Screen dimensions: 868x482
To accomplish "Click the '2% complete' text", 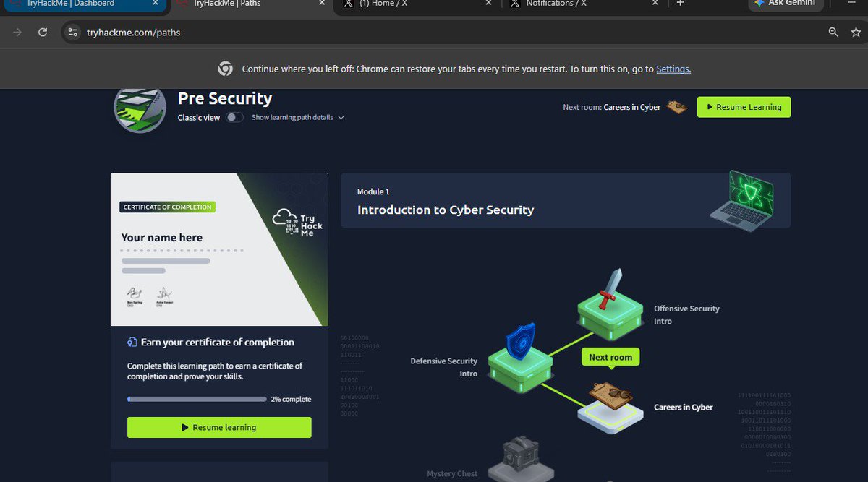I will [291, 399].
